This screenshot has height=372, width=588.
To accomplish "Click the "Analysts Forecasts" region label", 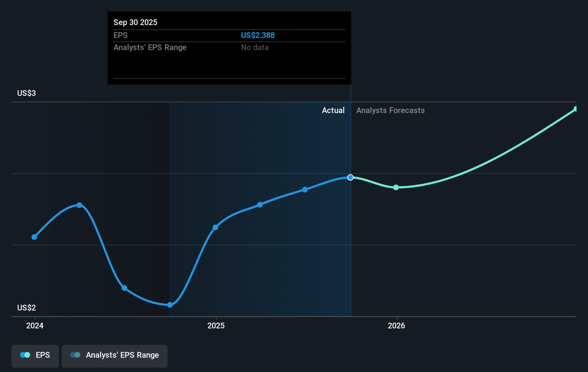I will tap(390, 110).
